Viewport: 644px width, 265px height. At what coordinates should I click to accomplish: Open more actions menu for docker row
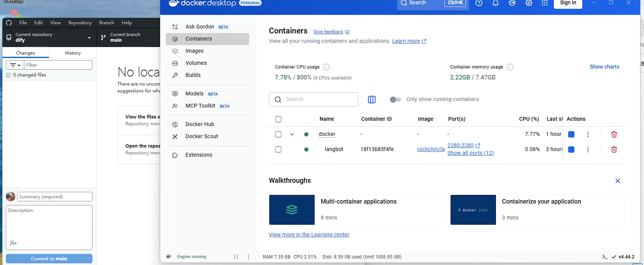click(x=588, y=135)
